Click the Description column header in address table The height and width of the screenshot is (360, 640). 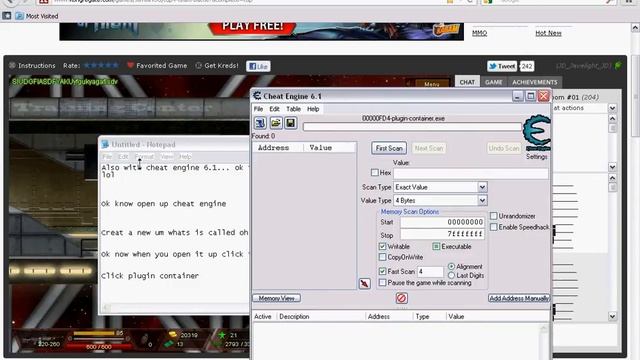point(321,316)
